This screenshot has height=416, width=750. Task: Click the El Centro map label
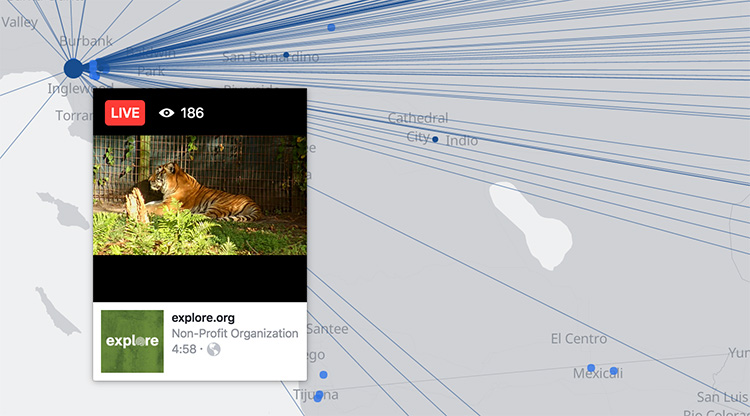pos(578,339)
